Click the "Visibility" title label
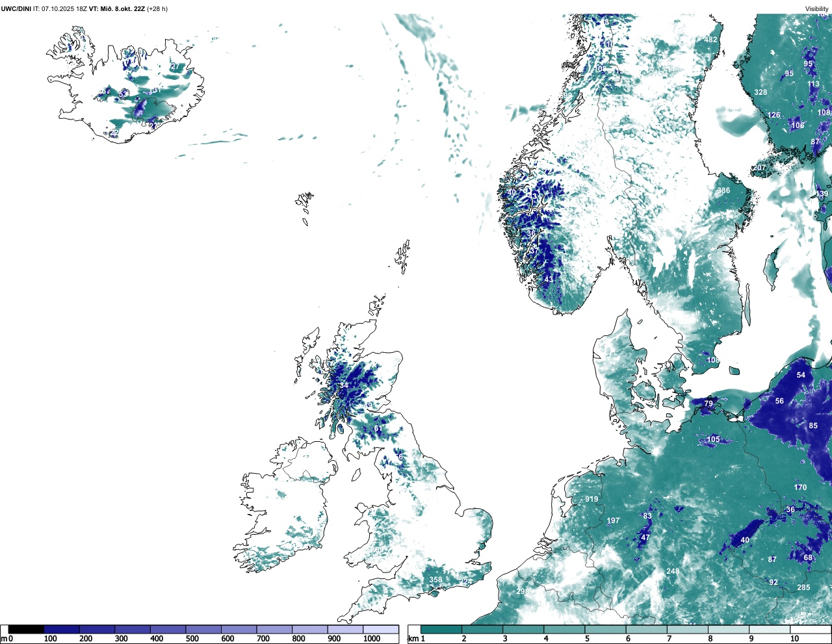832x644 pixels. [817, 8]
